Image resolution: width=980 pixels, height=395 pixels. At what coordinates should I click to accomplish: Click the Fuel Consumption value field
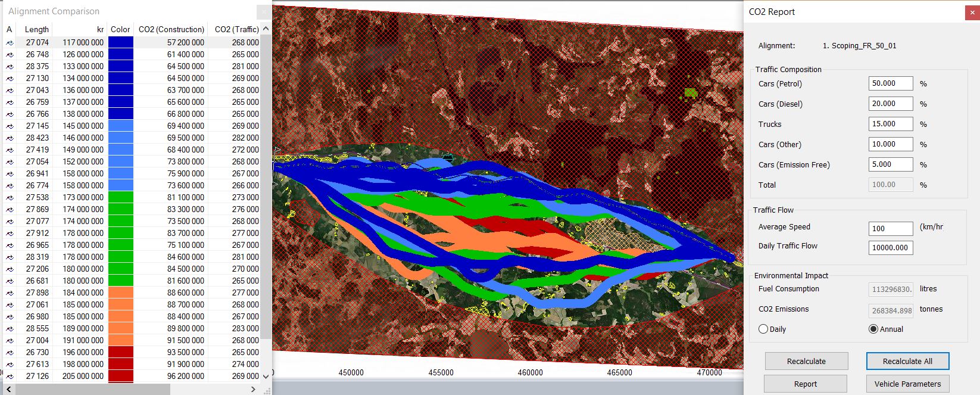pyautogui.click(x=891, y=290)
